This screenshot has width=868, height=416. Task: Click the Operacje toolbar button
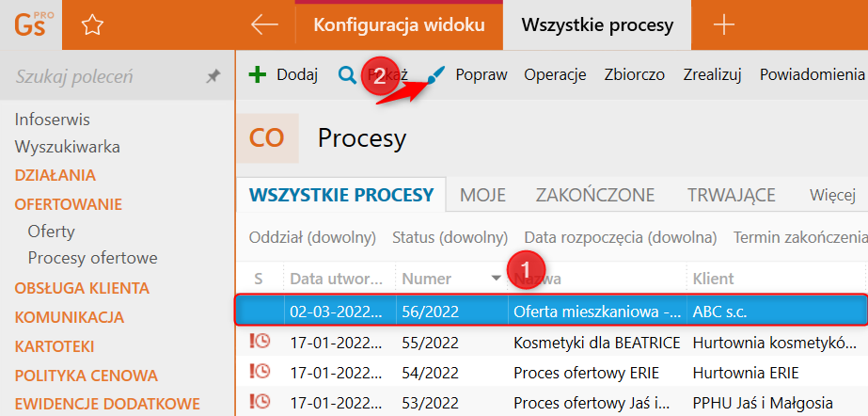(555, 75)
